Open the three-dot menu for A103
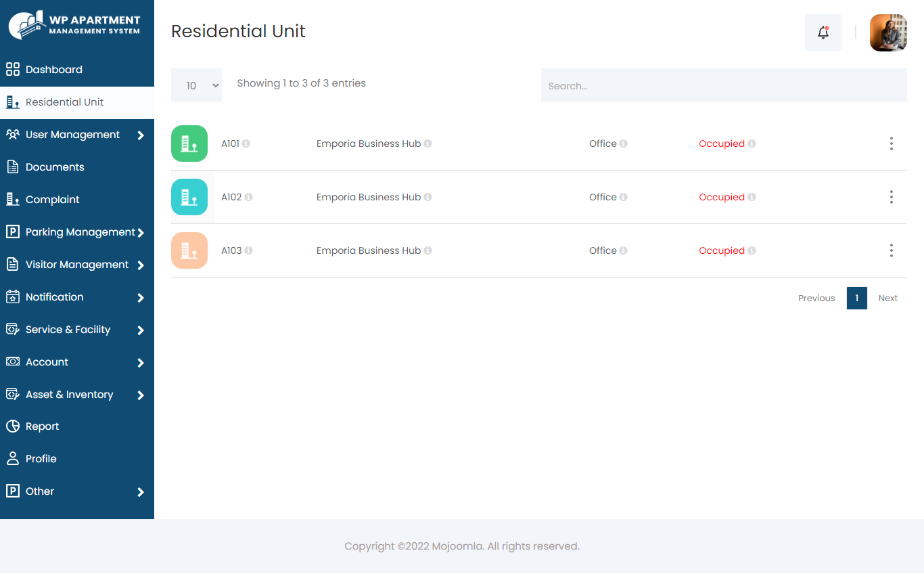Image resolution: width=924 pixels, height=574 pixels. (x=892, y=250)
